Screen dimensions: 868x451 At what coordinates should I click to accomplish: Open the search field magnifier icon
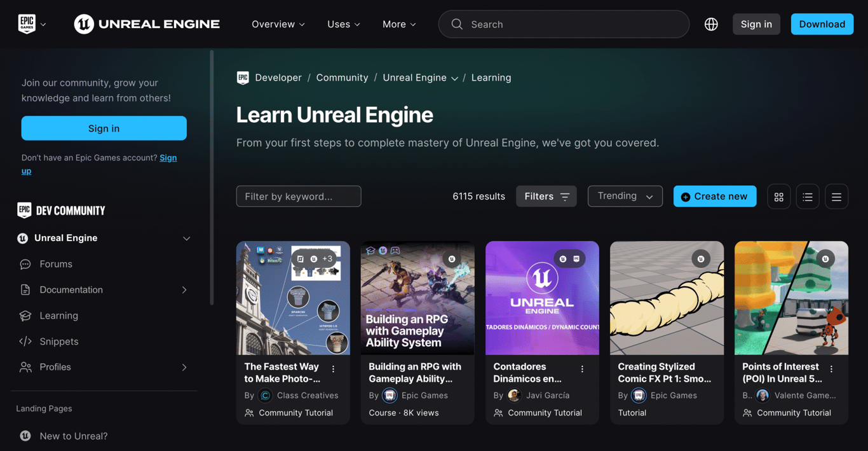[456, 24]
